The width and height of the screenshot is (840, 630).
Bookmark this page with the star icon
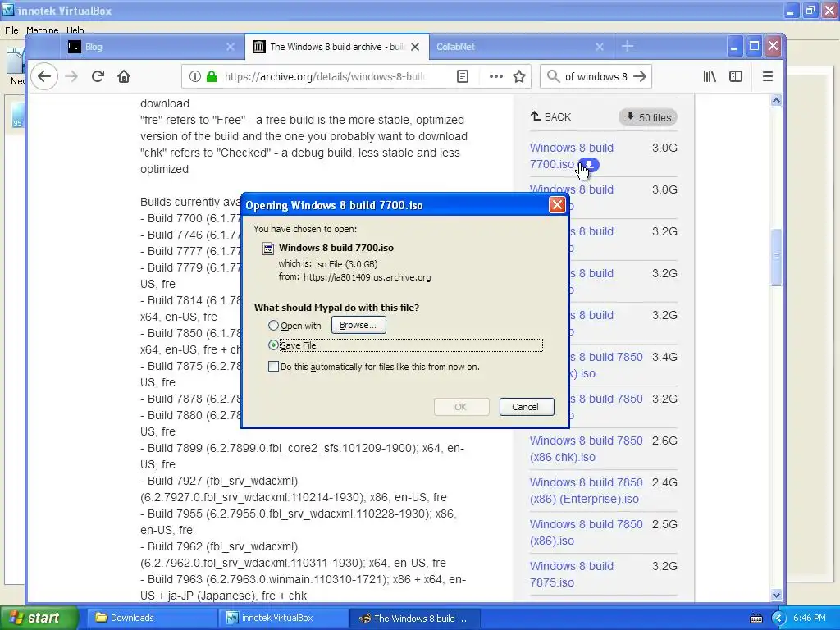pos(519,76)
